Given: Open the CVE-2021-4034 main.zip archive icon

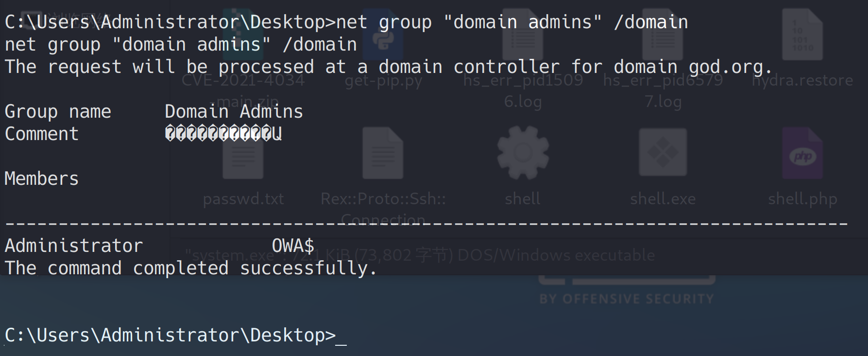Looking at the screenshot, I should pos(243,34).
